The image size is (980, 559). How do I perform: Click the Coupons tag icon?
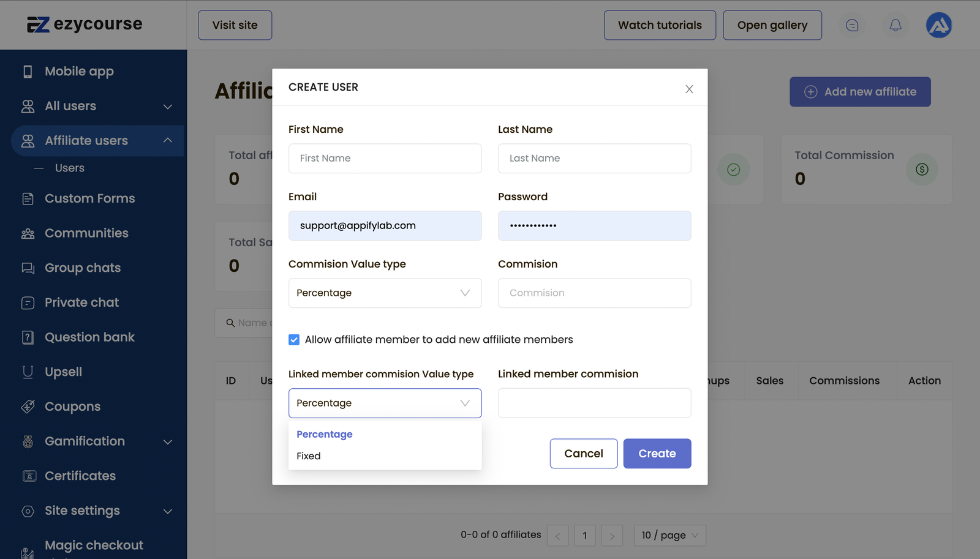tap(28, 407)
